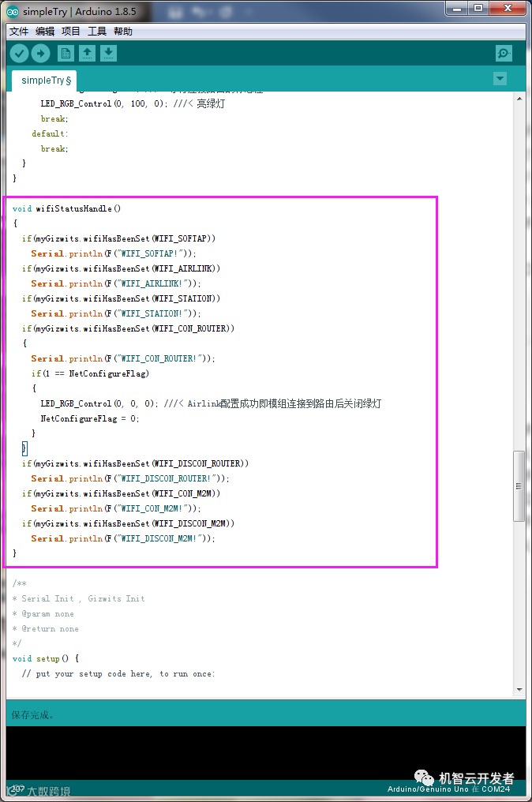Click the '* @param none' comment line
Image resolution: width=532 pixels, height=802 pixels.
pyautogui.click(x=43, y=613)
